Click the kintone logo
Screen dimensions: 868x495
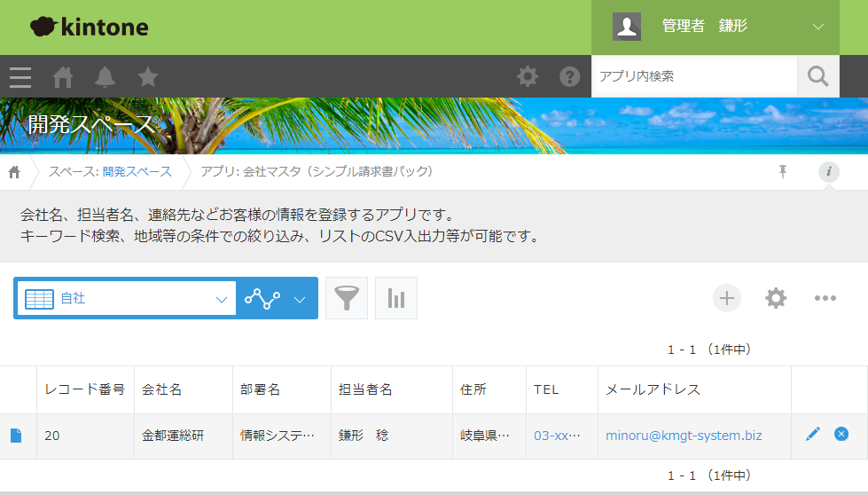pyautogui.click(x=90, y=27)
